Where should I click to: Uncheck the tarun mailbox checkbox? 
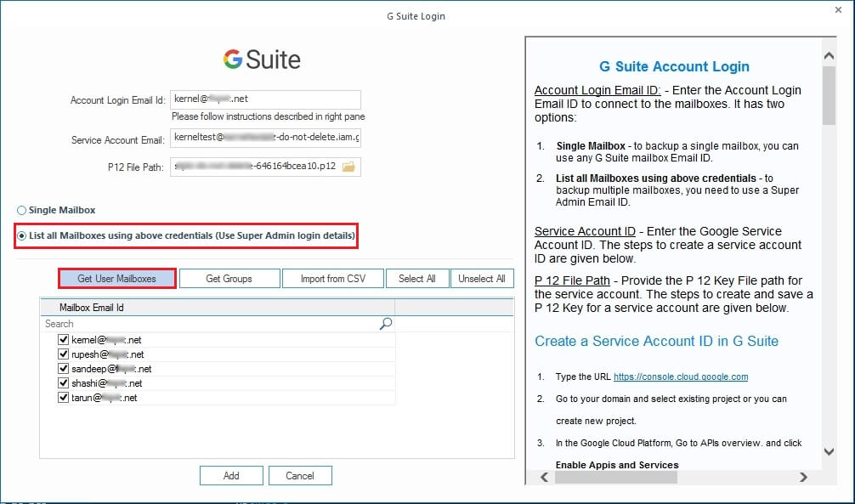point(63,397)
